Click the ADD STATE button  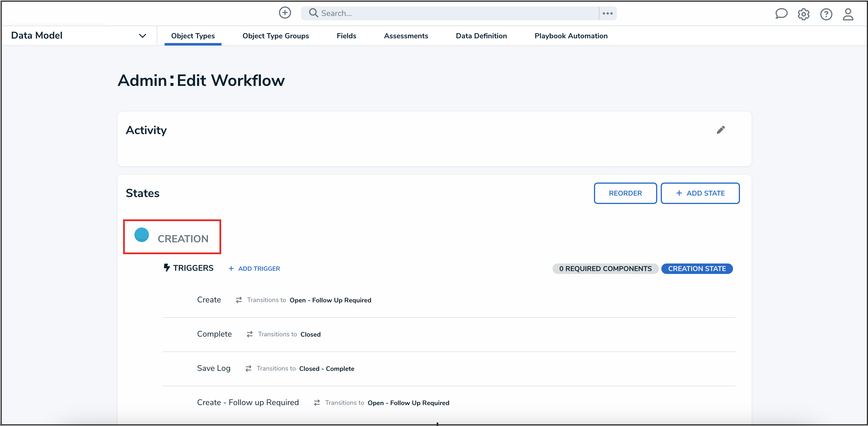(700, 193)
